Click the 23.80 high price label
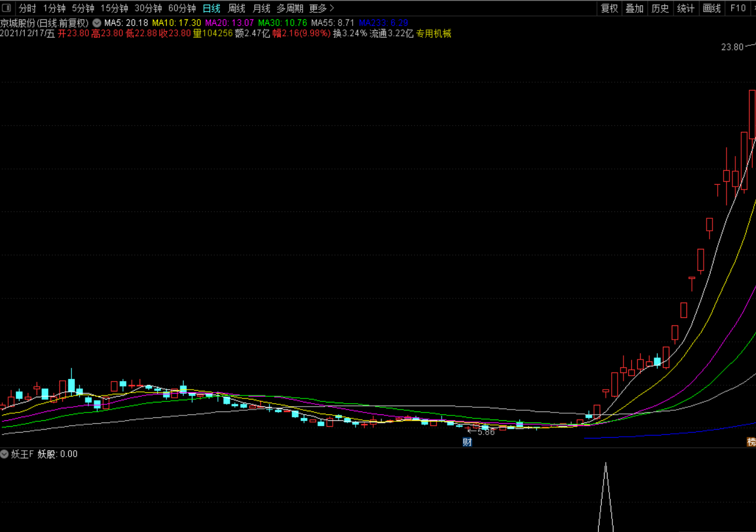 click(x=732, y=47)
